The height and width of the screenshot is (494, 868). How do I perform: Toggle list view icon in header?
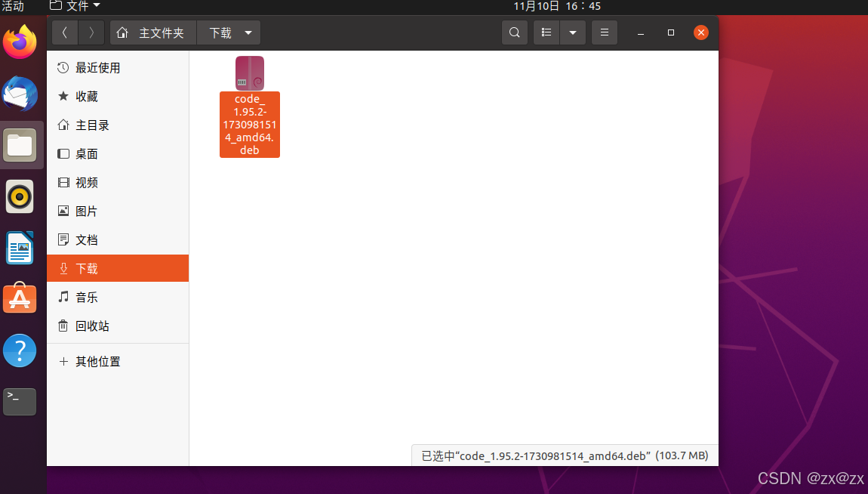(x=546, y=32)
